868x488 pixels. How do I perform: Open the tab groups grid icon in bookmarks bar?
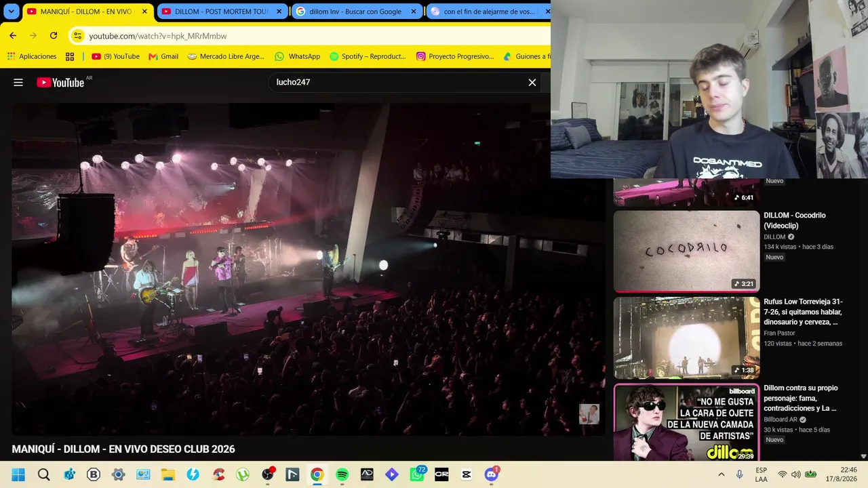(70, 56)
